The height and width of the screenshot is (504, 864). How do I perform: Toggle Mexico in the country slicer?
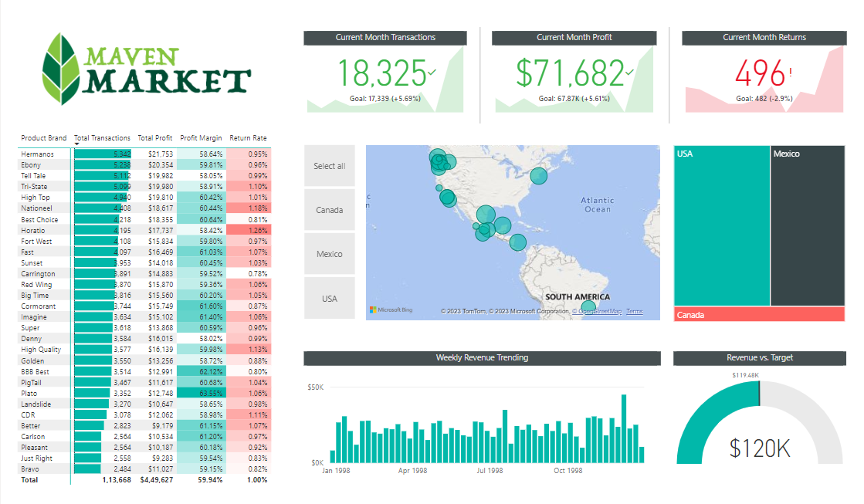pos(331,253)
